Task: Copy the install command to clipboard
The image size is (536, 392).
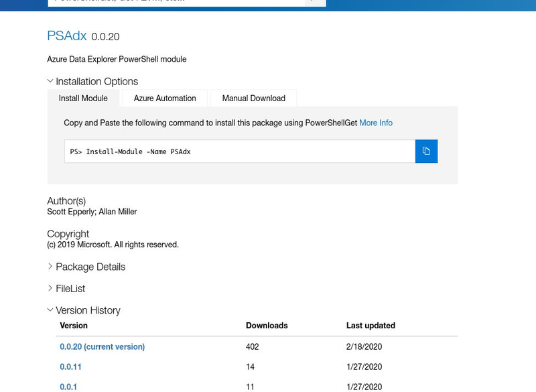Action: [x=426, y=151]
